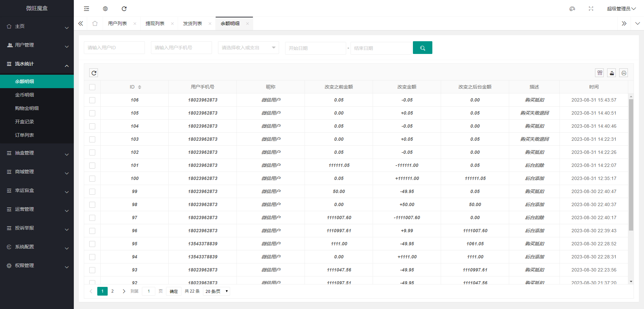644x309 pixels.
Task: Close the 提现列表 tab
Action: (x=172, y=23)
